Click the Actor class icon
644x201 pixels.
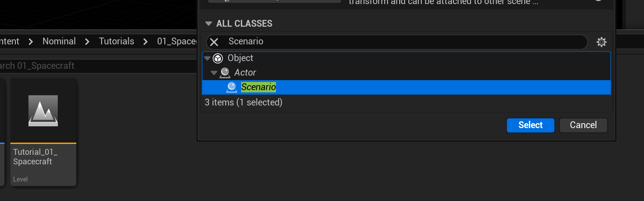224,72
